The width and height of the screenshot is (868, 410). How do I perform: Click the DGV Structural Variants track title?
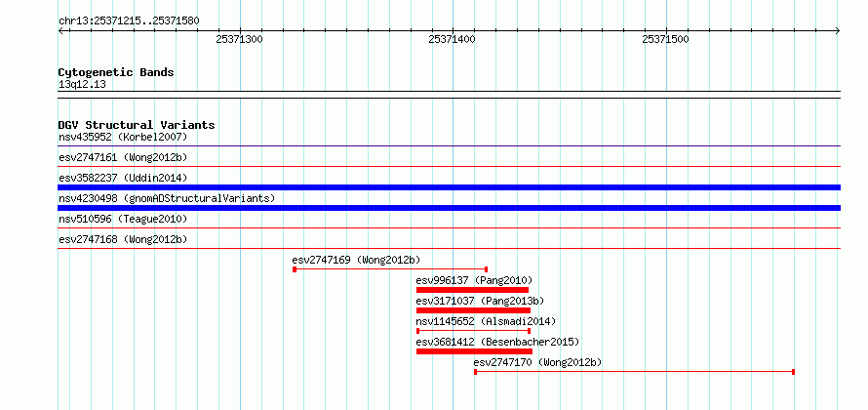point(137,125)
